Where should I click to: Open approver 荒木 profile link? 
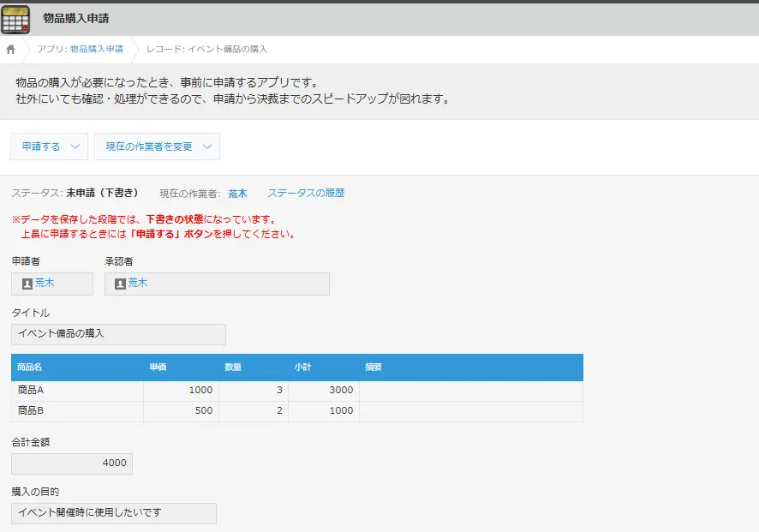tap(138, 284)
